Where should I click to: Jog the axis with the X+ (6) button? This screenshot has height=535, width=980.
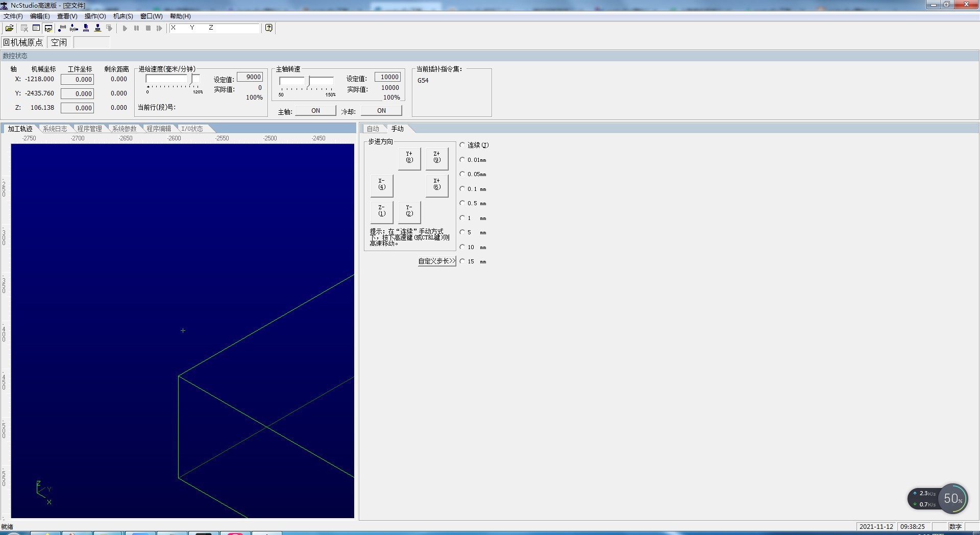(437, 186)
